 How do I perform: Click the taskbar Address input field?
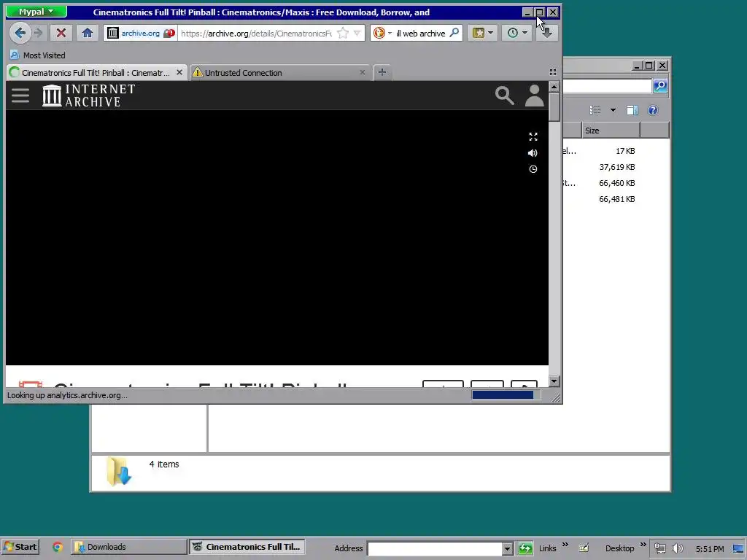(435, 548)
